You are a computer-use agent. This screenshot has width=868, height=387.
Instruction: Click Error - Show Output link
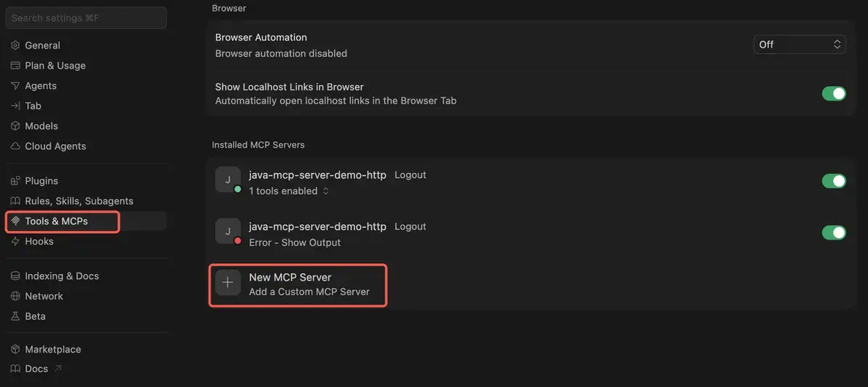tap(294, 242)
